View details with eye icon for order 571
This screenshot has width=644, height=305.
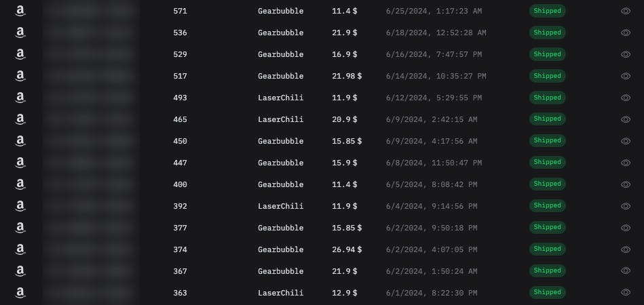pyautogui.click(x=626, y=11)
